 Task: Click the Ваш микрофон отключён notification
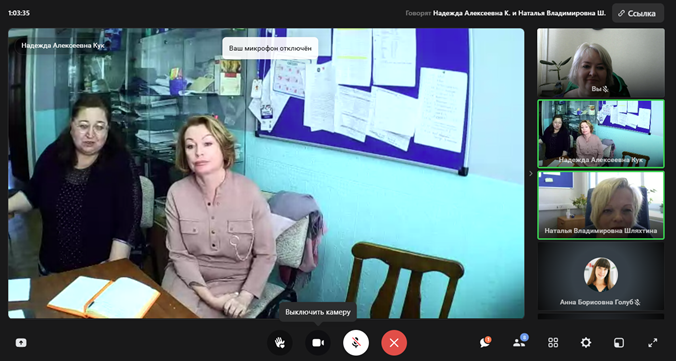[x=270, y=48]
